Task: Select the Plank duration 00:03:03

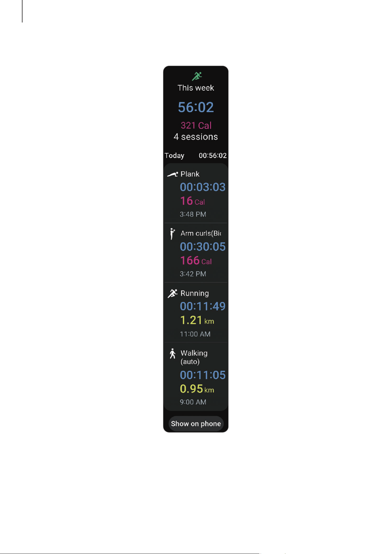Action: click(203, 187)
